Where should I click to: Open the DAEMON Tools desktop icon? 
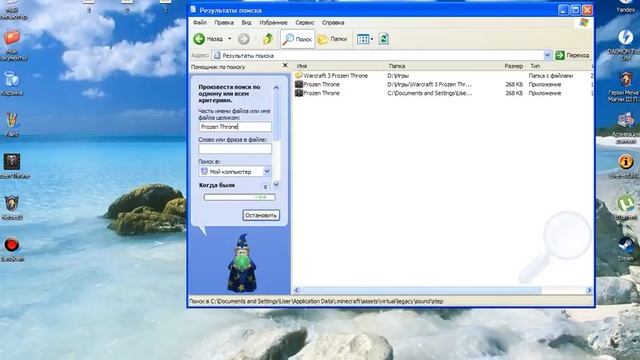[x=625, y=45]
